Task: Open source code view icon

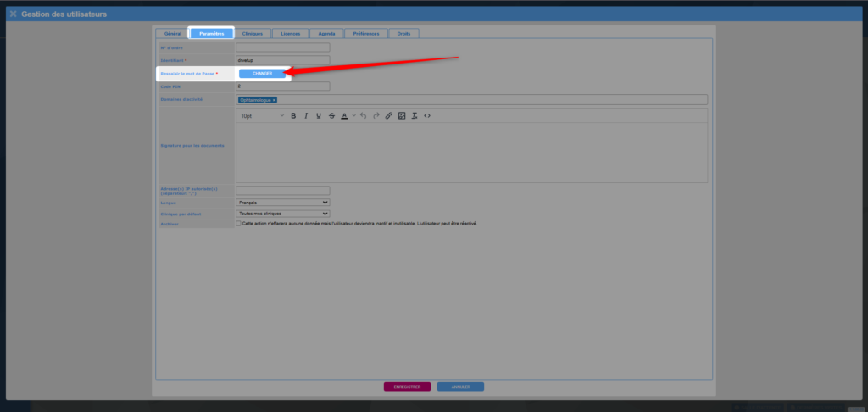Action: coord(427,115)
